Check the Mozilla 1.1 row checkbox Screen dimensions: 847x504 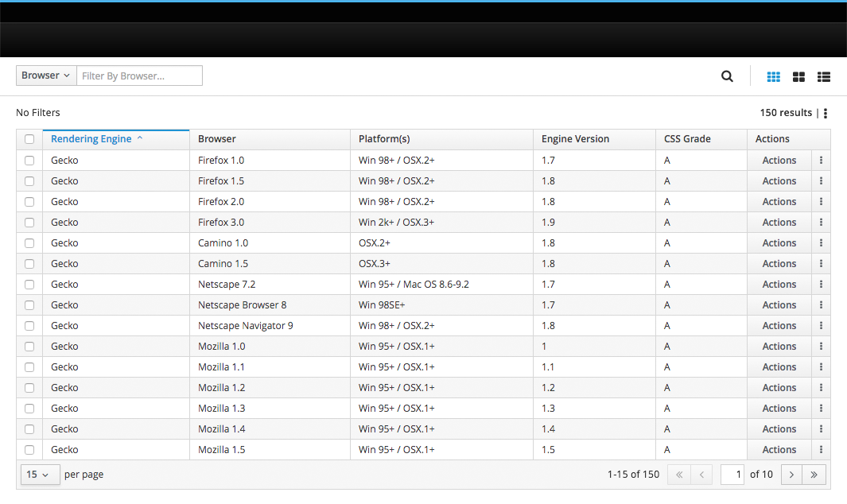point(29,366)
